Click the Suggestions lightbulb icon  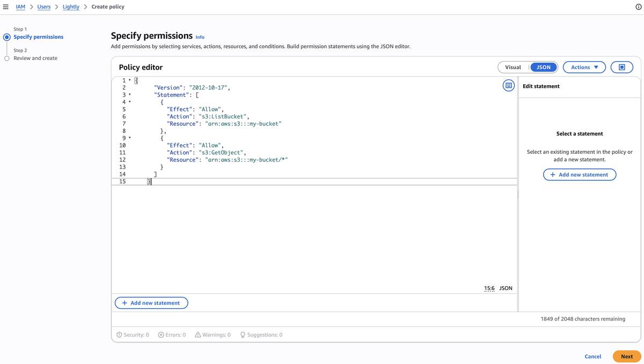[x=241, y=334]
